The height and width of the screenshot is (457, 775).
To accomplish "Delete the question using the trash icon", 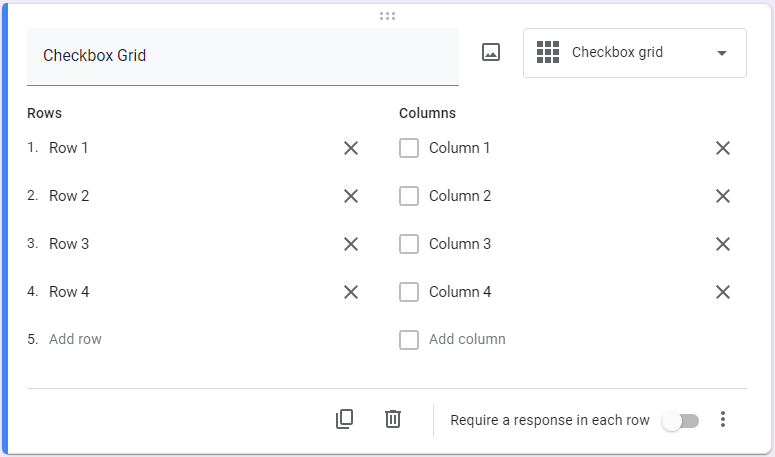I will point(393,420).
